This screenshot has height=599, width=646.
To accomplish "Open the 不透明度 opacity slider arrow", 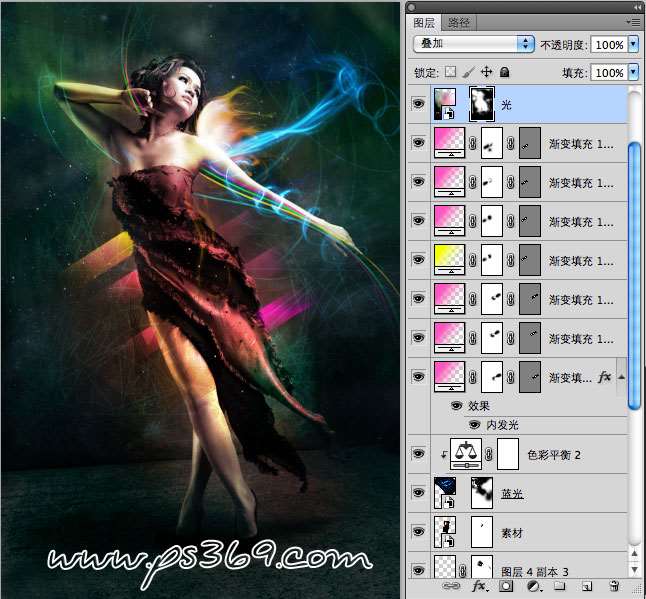I will click(634, 44).
